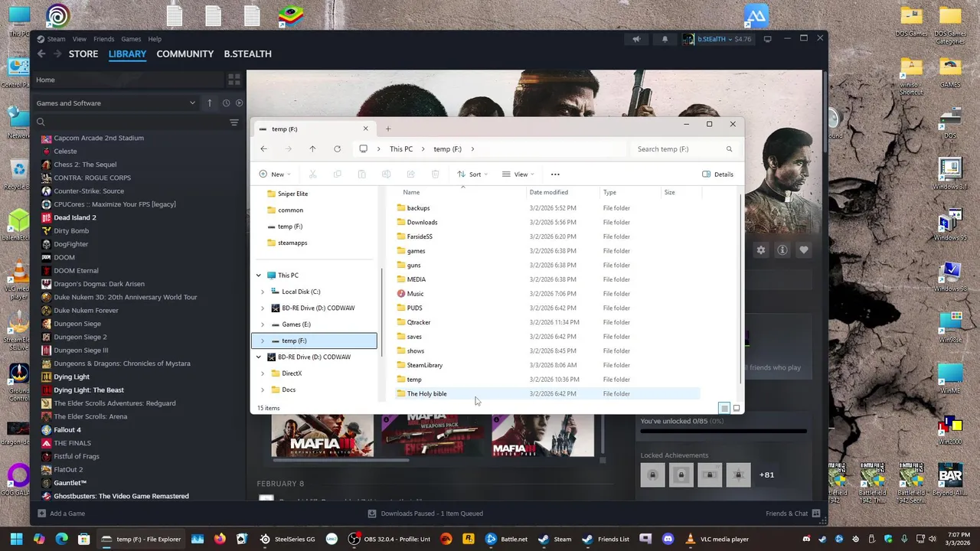Open EA app from taskbar
This screenshot has width=980, height=551.
pyautogui.click(x=446, y=539)
